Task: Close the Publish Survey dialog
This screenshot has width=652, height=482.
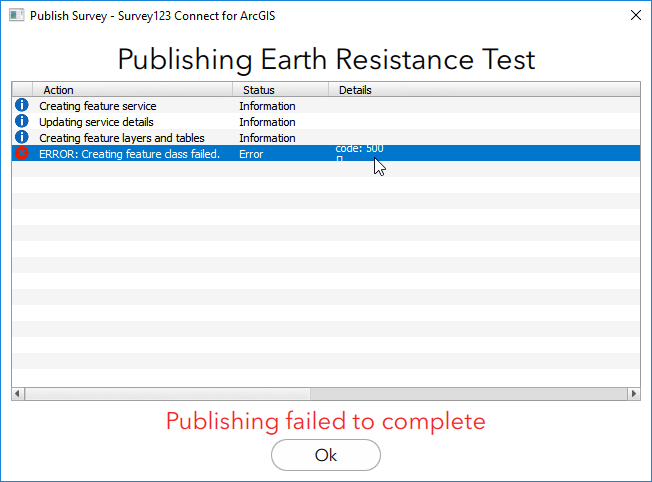Action: [x=635, y=16]
